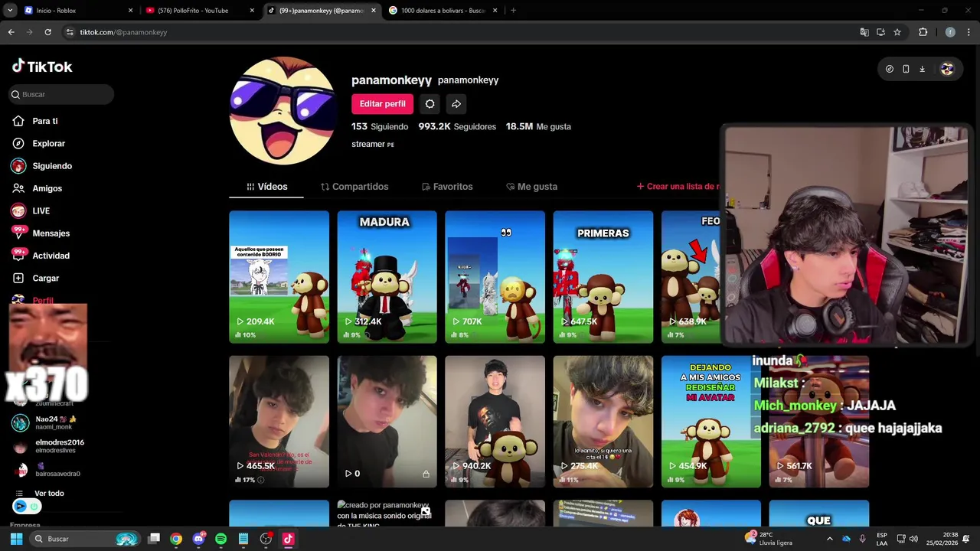980x551 pixels.
Task: Open Discord from the taskbar
Action: pos(199,539)
